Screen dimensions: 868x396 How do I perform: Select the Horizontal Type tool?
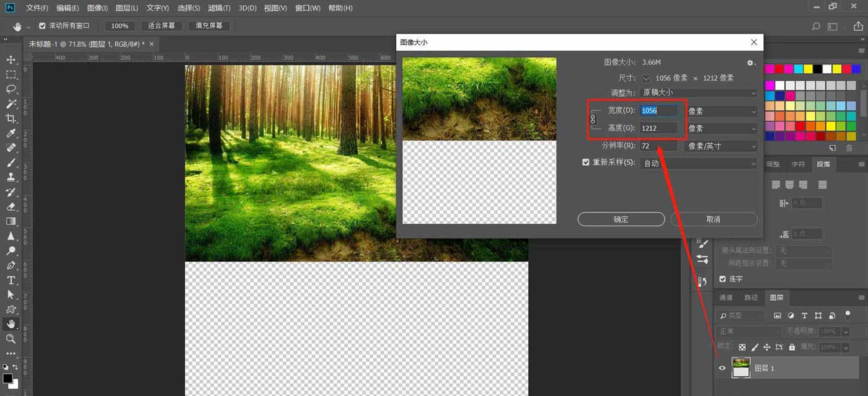11,280
